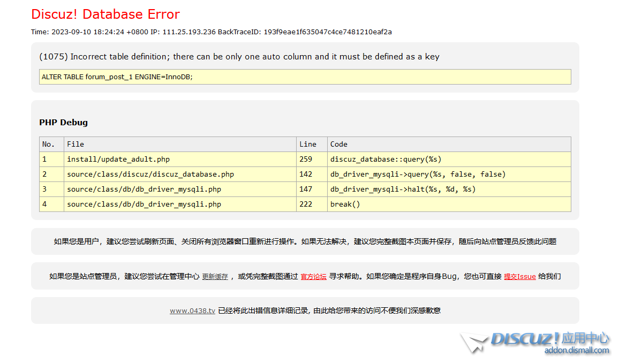619x364 pixels.
Task: Open the 更新缓存 link
Action: tap(215, 276)
